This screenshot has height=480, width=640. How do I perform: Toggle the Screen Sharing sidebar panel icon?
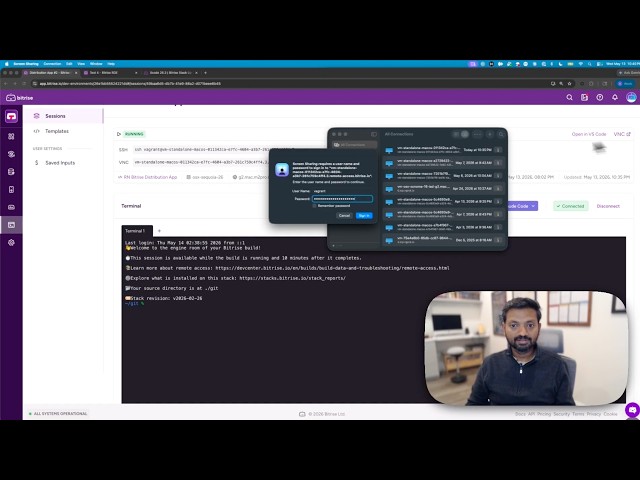(374, 134)
